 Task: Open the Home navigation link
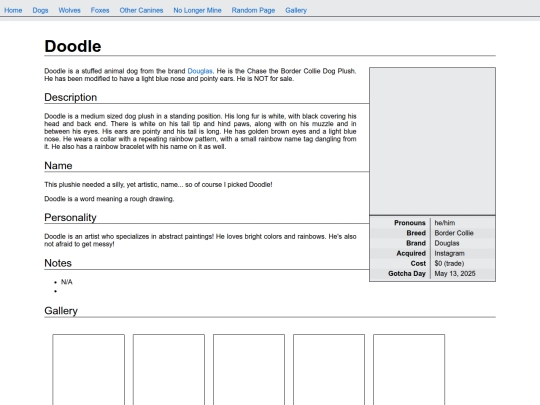(x=13, y=10)
